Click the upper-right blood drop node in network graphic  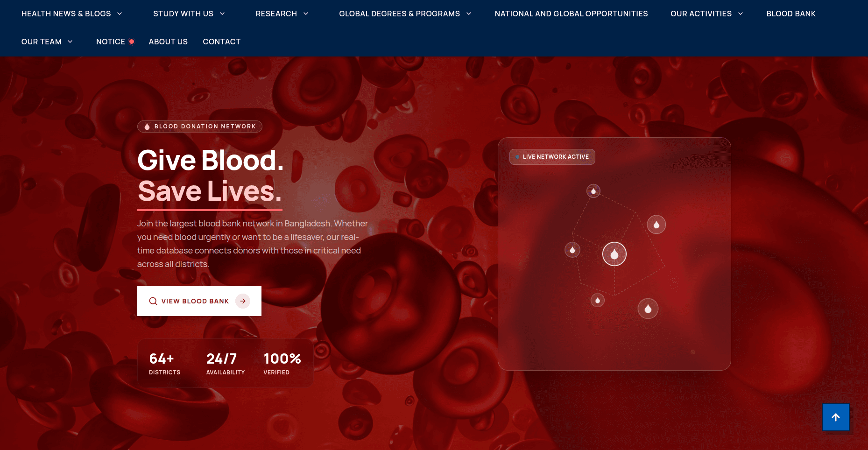pos(656,225)
